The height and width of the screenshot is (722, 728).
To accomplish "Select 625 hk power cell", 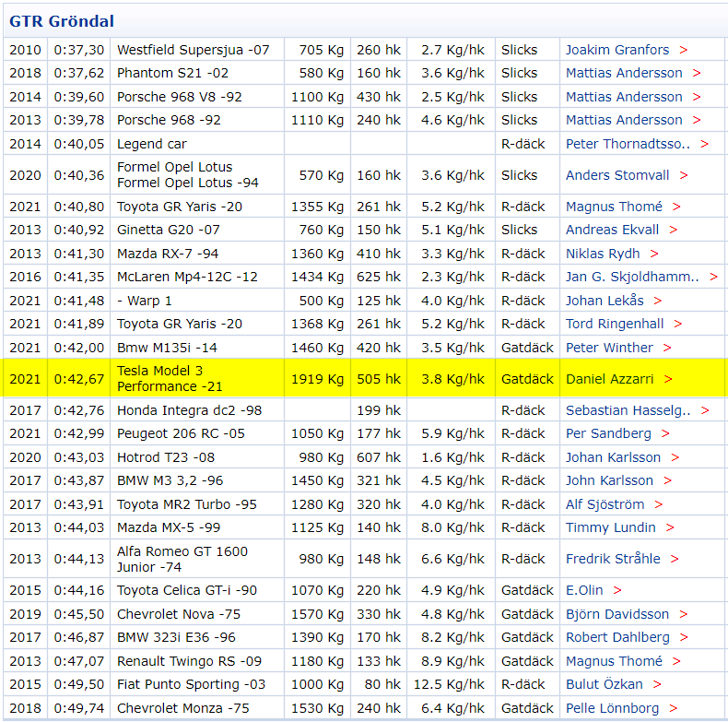I will click(379, 277).
